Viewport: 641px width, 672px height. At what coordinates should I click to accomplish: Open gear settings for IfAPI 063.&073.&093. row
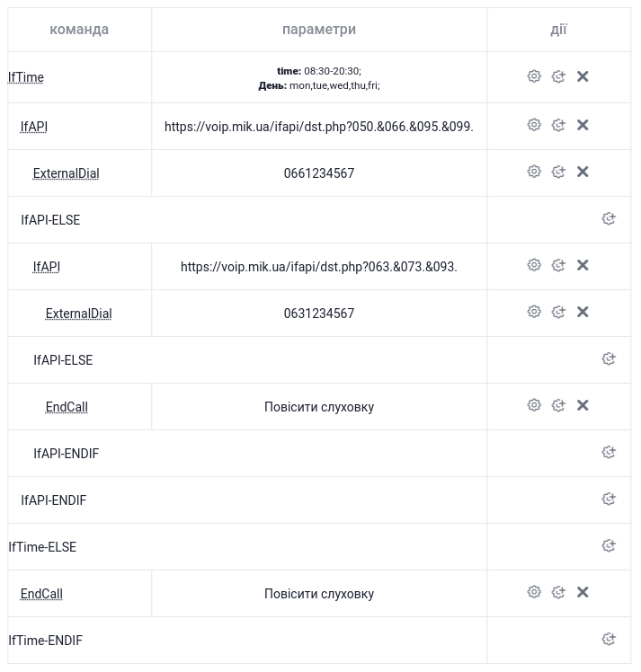pos(534,265)
